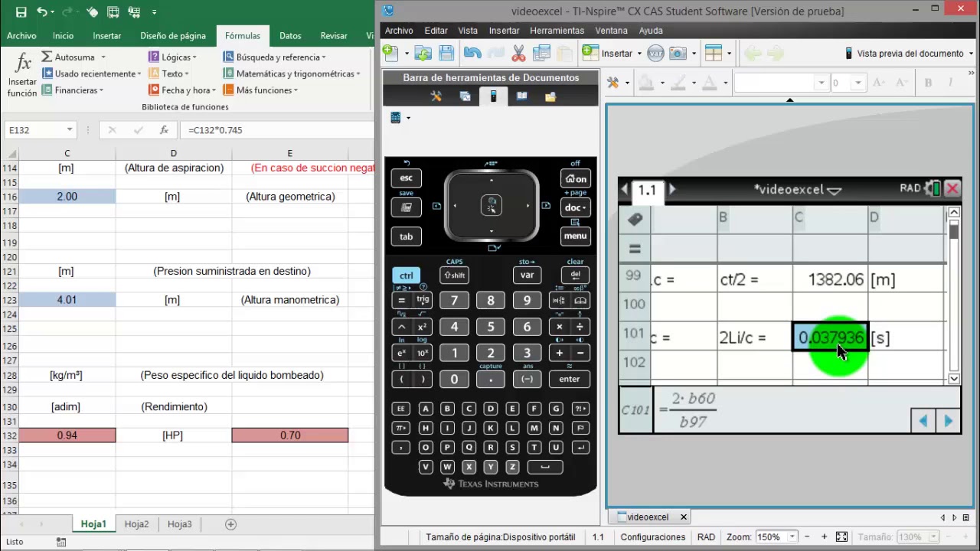Click the Fit to Window zoom icon

tap(841, 537)
